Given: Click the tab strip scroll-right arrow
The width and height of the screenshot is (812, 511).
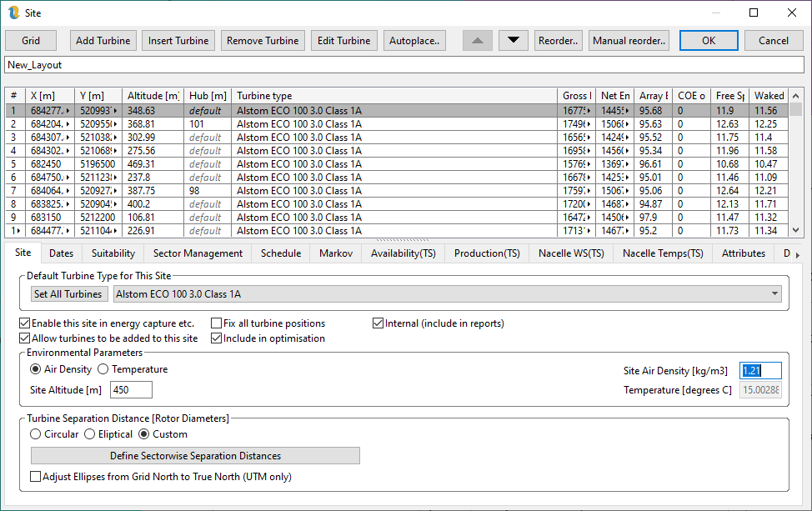Looking at the screenshot, I should pos(797,253).
